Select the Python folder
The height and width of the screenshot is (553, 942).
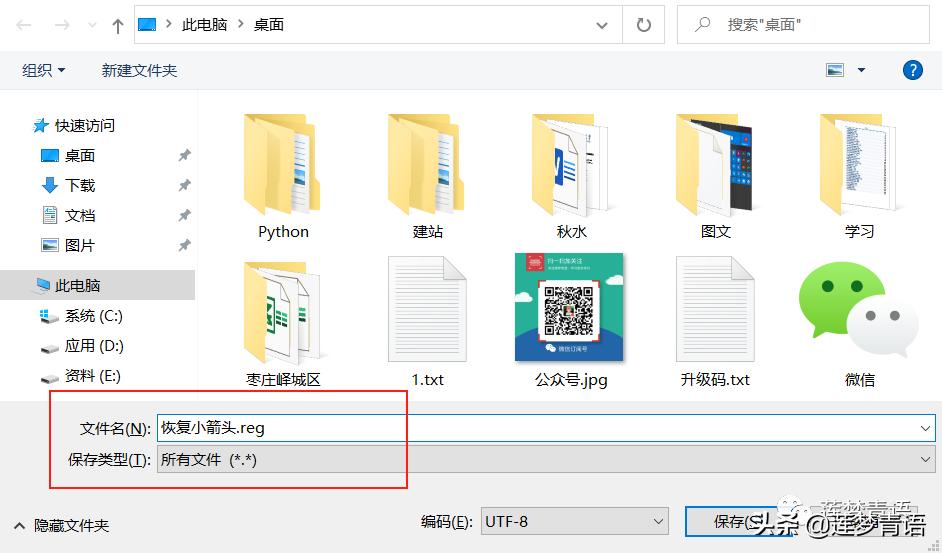[x=283, y=177]
